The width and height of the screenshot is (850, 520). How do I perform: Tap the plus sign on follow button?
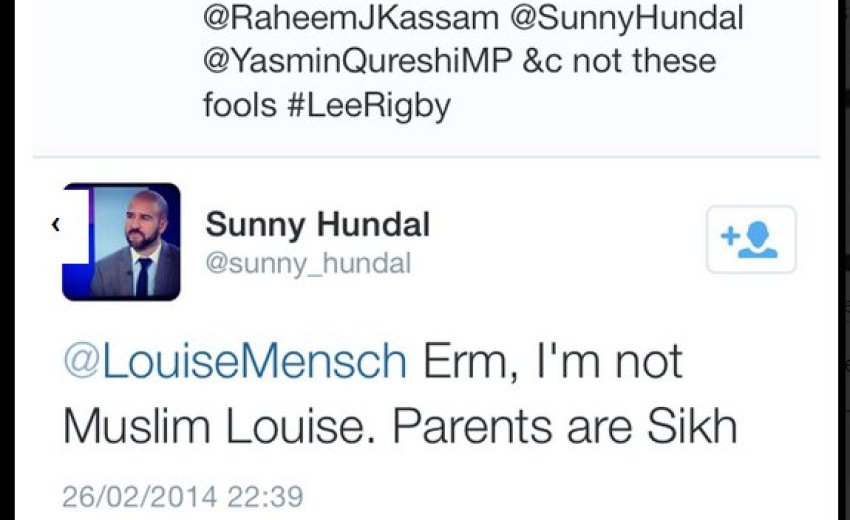pyautogui.click(x=730, y=236)
